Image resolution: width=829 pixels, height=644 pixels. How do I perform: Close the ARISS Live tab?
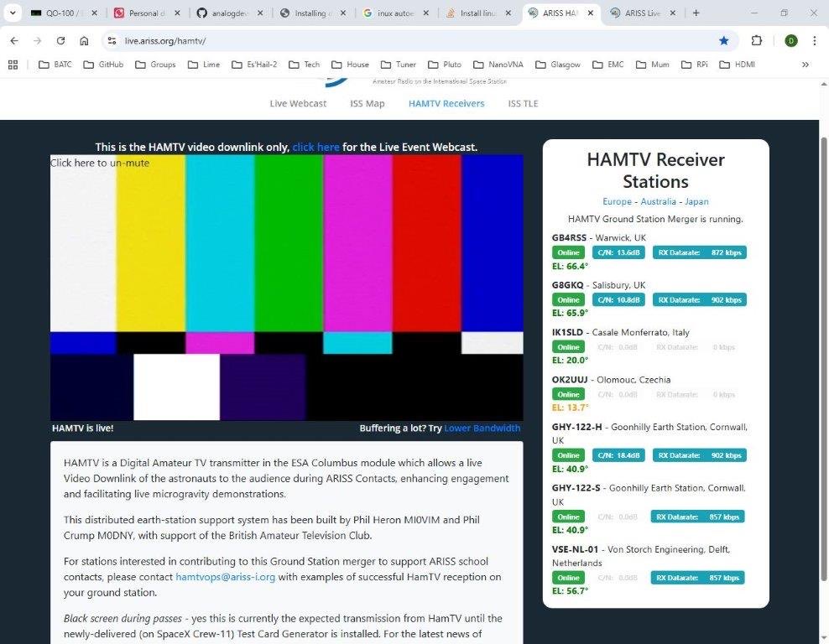click(672, 13)
